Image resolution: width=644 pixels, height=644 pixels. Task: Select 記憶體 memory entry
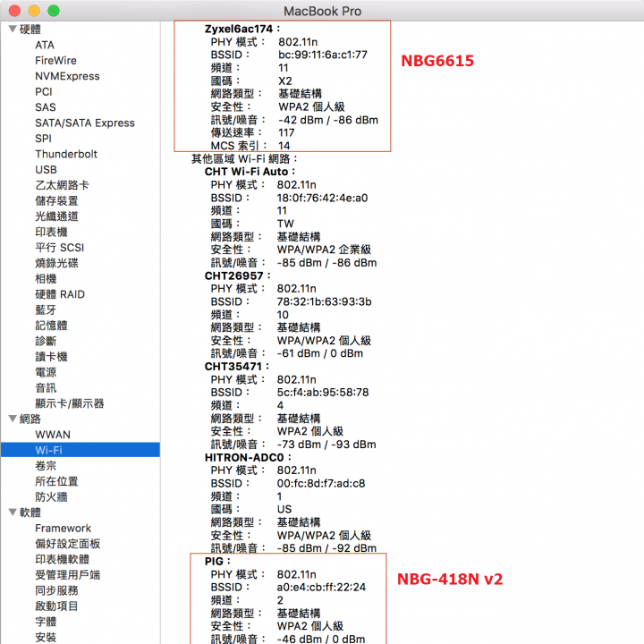pos(51,326)
